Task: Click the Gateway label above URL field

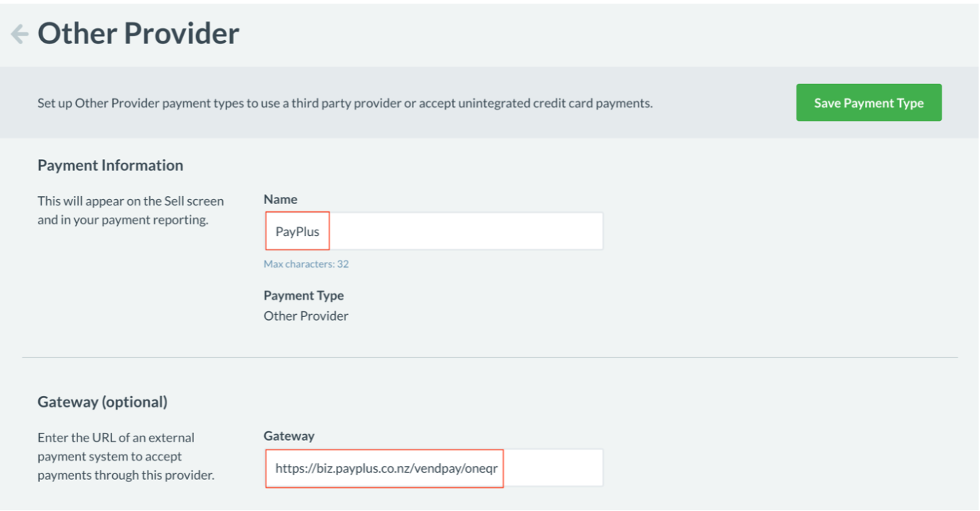Action: coord(289,436)
